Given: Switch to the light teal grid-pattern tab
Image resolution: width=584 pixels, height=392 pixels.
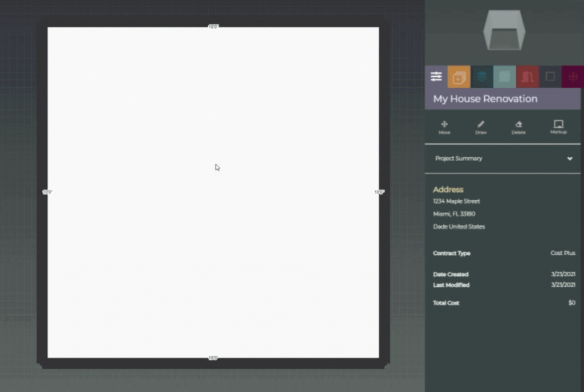Looking at the screenshot, I should [x=505, y=76].
